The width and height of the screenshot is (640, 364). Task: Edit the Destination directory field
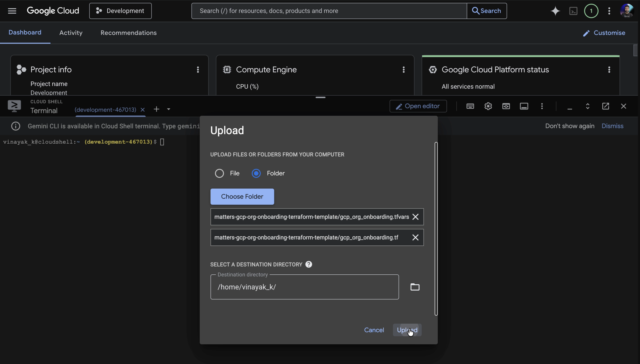click(305, 287)
